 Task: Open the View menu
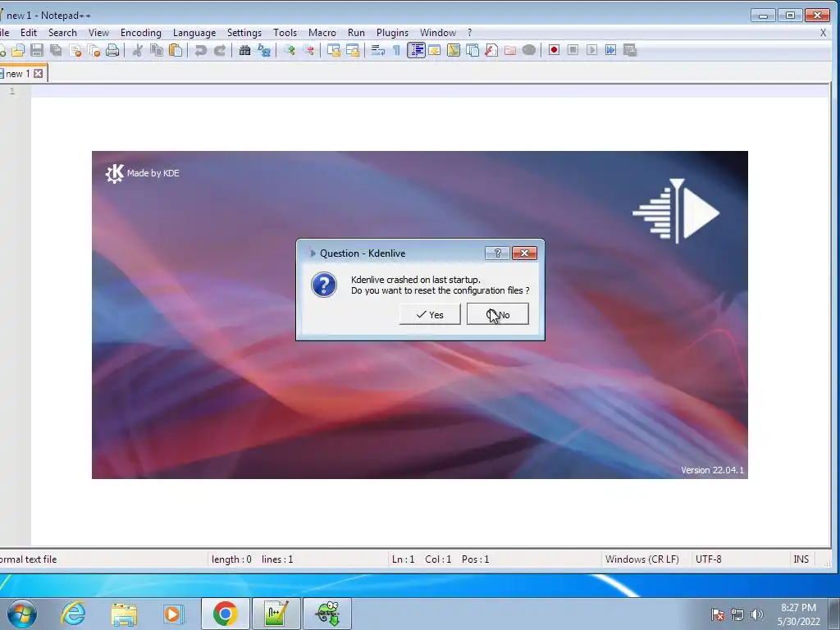point(98,33)
